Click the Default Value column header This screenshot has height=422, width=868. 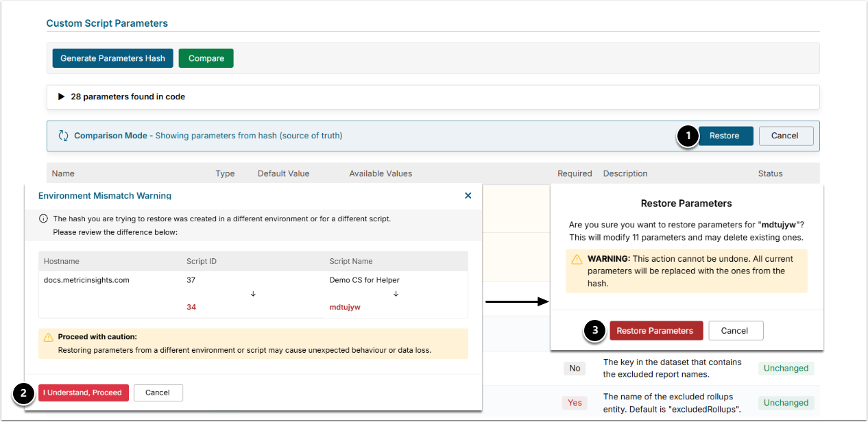coord(284,173)
